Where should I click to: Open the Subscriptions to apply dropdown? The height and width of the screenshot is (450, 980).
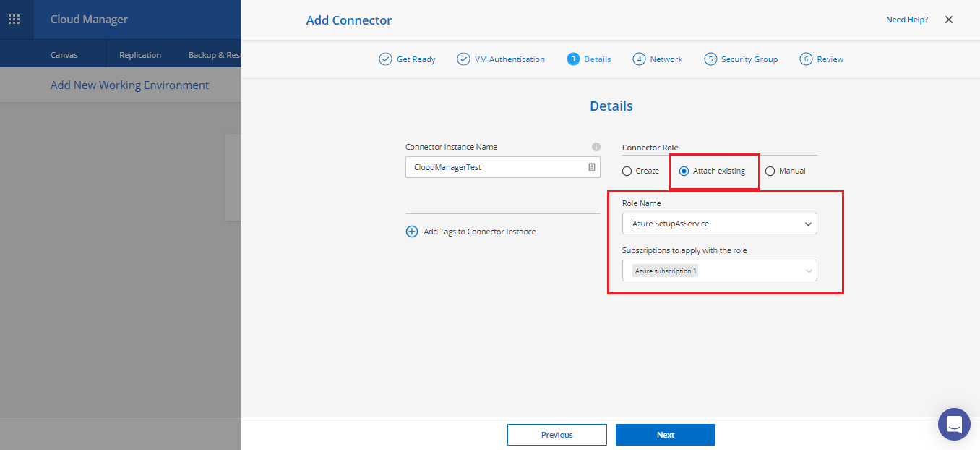(719, 271)
